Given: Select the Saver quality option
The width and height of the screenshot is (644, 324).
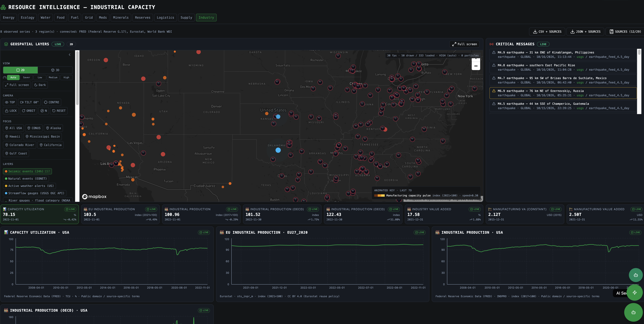Looking at the screenshot, I should (x=26, y=77).
